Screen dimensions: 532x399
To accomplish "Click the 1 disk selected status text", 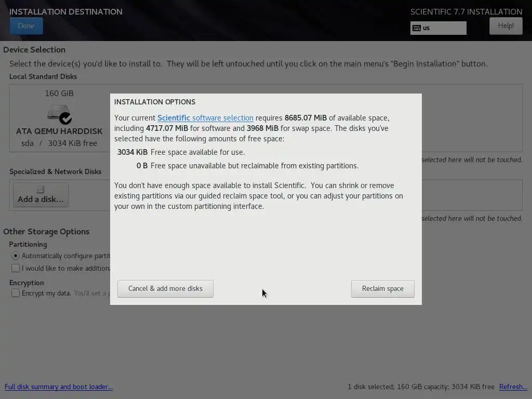I will click(x=421, y=387).
